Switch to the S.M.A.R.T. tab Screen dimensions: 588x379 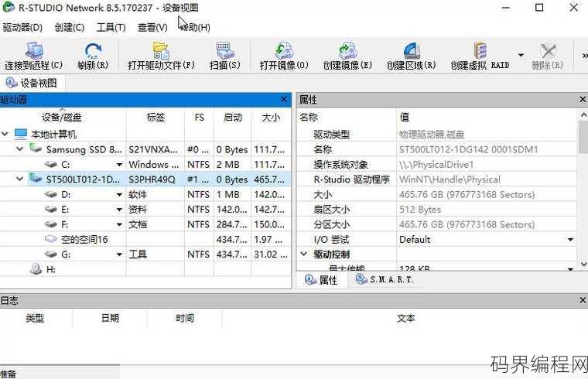point(385,280)
